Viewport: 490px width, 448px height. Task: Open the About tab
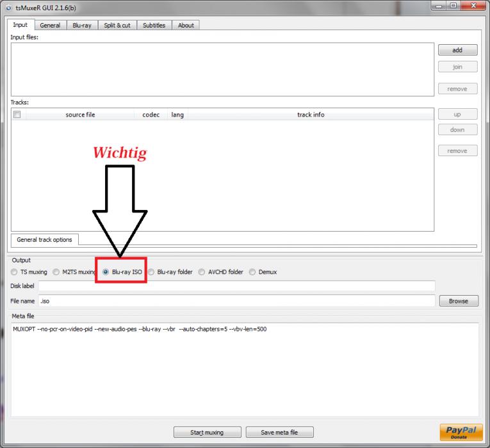186,25
